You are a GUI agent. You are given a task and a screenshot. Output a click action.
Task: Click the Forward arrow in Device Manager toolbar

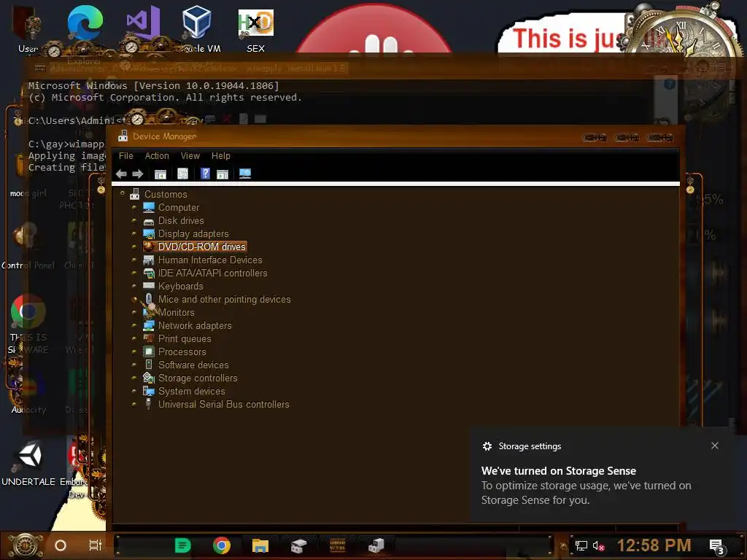138,174
